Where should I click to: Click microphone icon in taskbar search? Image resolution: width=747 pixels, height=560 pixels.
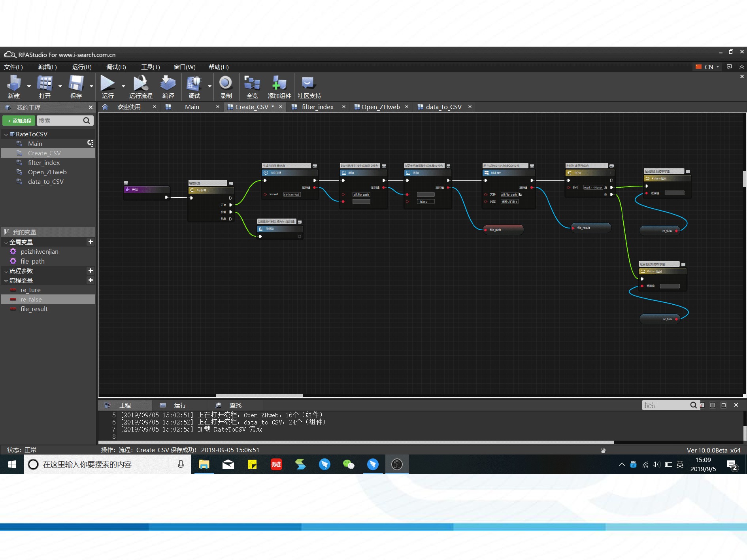pyautogui.click(x=181, y=464)
